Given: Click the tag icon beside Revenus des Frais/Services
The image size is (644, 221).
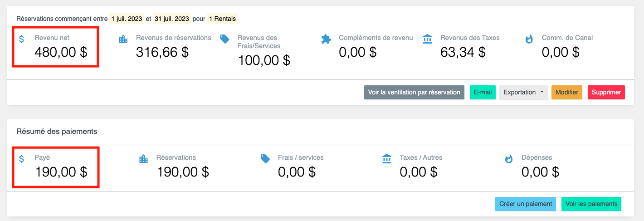Looking at the screenshot, I should point(224,39).
